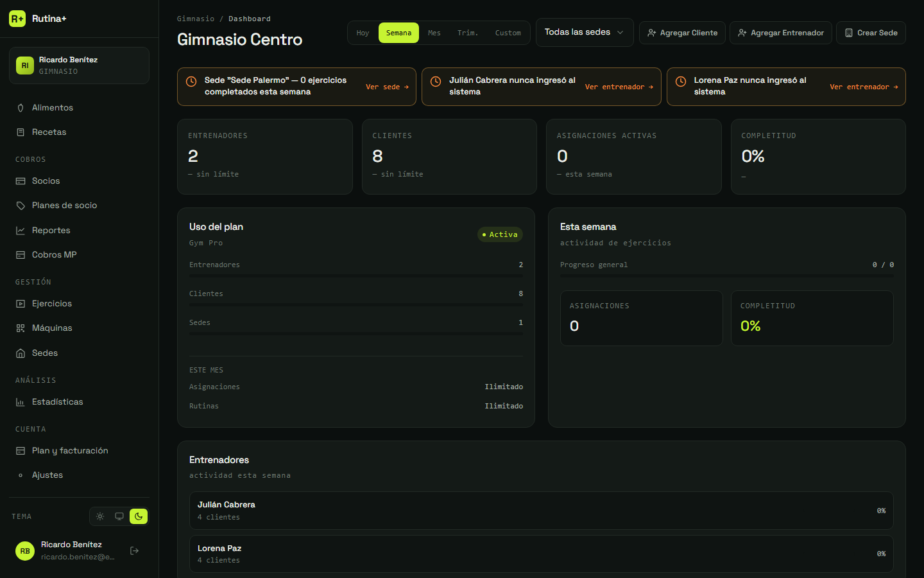
Task: Open Alimentos from the sidebar
Action: (x=79, y=108)
